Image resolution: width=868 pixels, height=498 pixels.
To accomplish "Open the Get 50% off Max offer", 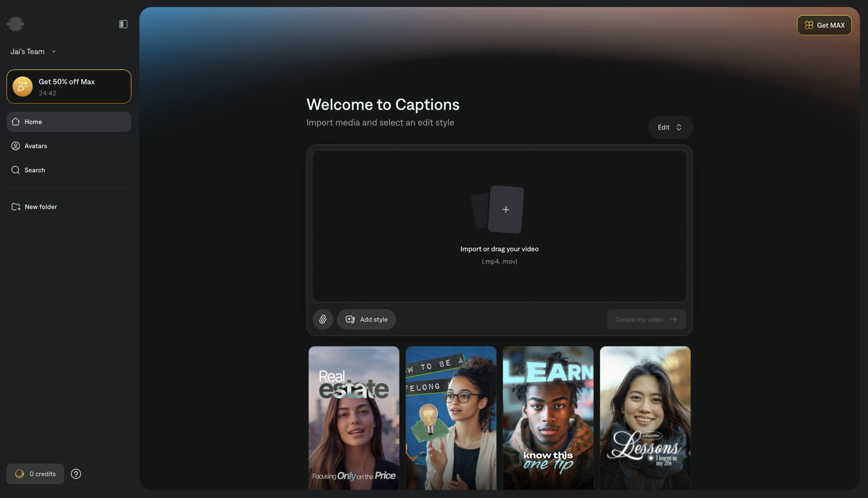I will [x=69, y=86].
